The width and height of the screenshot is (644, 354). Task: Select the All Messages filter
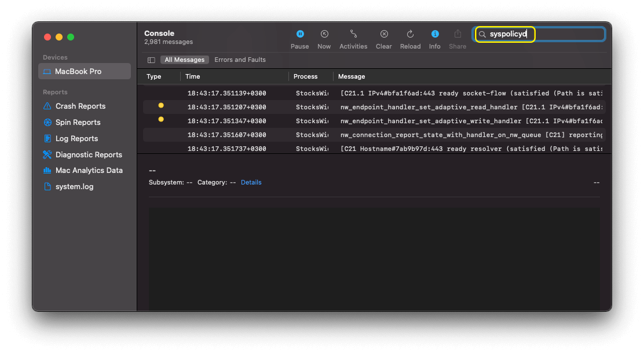[x=184, y=60]
